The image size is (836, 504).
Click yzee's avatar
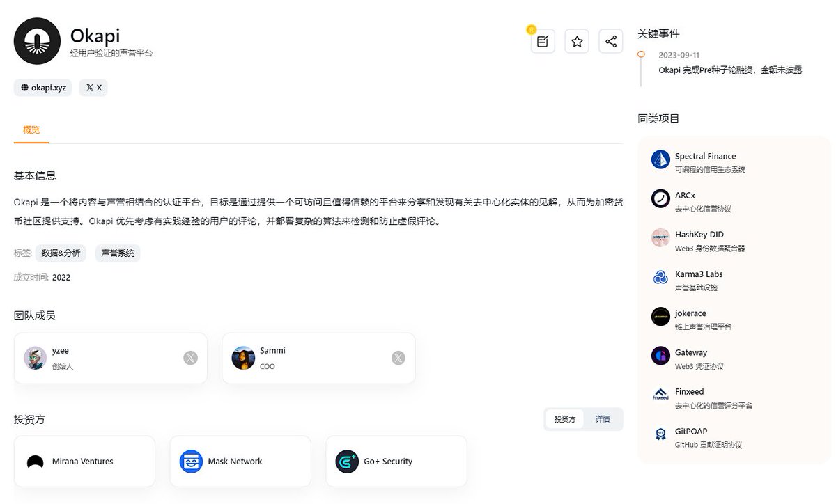click(x=36, y=358)
